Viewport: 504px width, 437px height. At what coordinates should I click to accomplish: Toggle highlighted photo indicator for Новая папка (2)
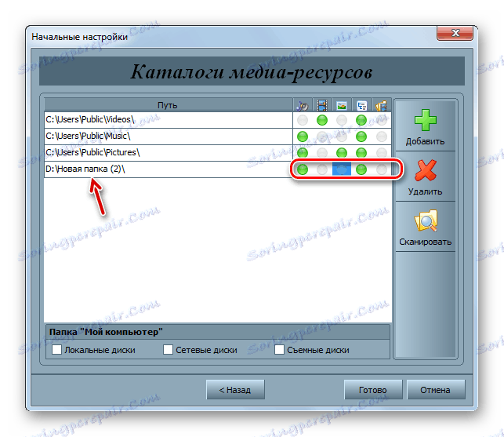pos(342,169)
